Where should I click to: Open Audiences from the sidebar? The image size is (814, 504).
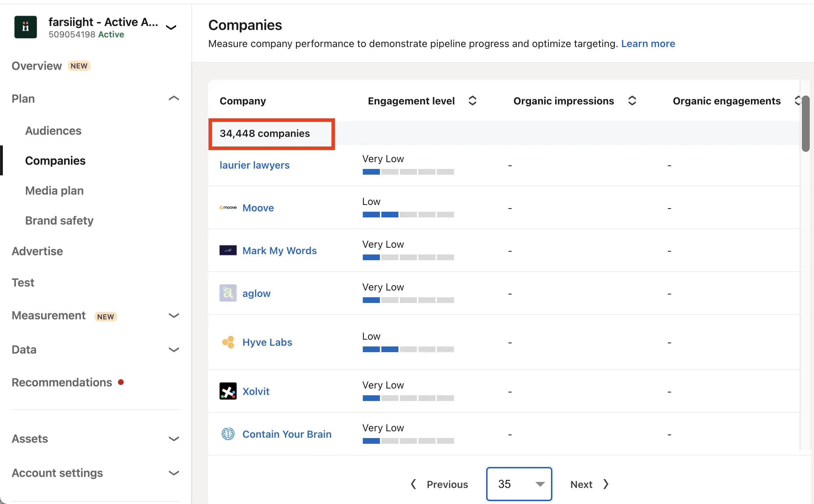(53, 130)
